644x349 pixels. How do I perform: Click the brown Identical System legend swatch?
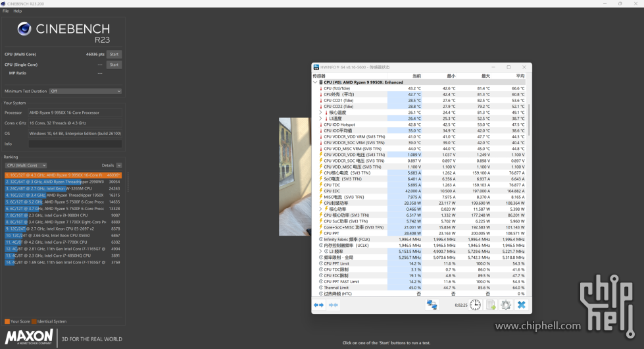click(x=34, y=321)
